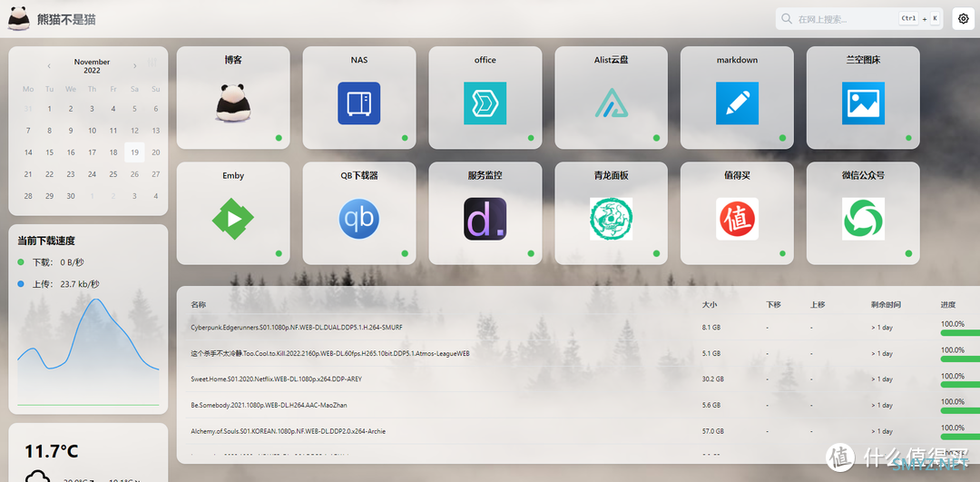Click the panda logo avatar
This screenshot has height=482, width=980.
click(x=17, y=19)
